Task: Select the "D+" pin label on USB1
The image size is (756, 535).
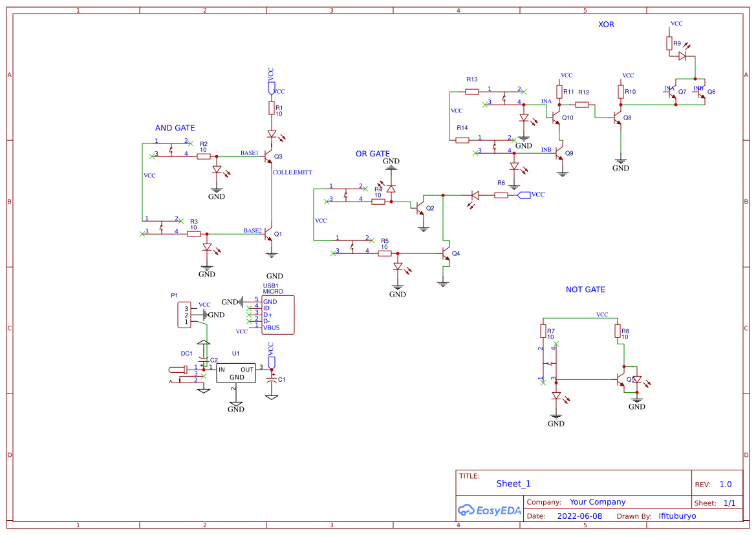Action: (268, 315)
